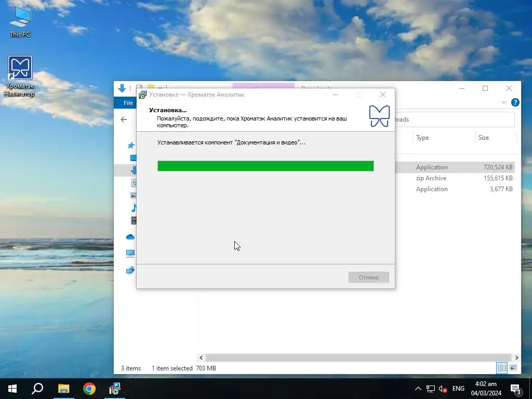Select Network icon in Explorer sidebar
This screenshot has height=399, width=532.
pos(130,270)
